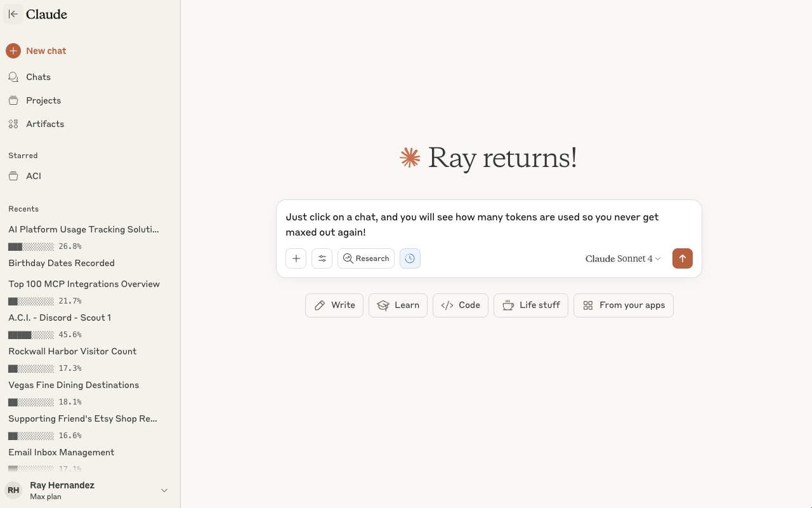Screen dimensions: 812x508
Task: Collapse the sidebar with the arrow icon
Action: [x=13, y=14]
